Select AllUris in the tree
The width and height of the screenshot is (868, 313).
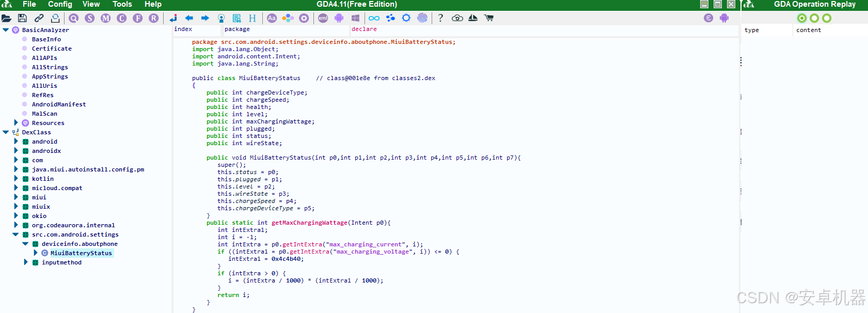(x=44, y=86)
